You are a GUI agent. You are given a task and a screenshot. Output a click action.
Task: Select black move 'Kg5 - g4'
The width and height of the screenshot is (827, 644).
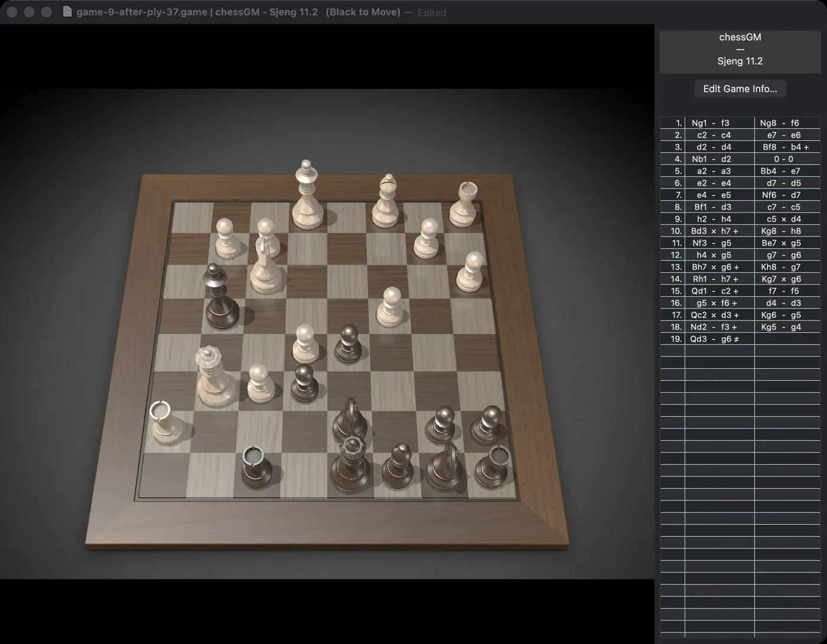pos(787,327)
